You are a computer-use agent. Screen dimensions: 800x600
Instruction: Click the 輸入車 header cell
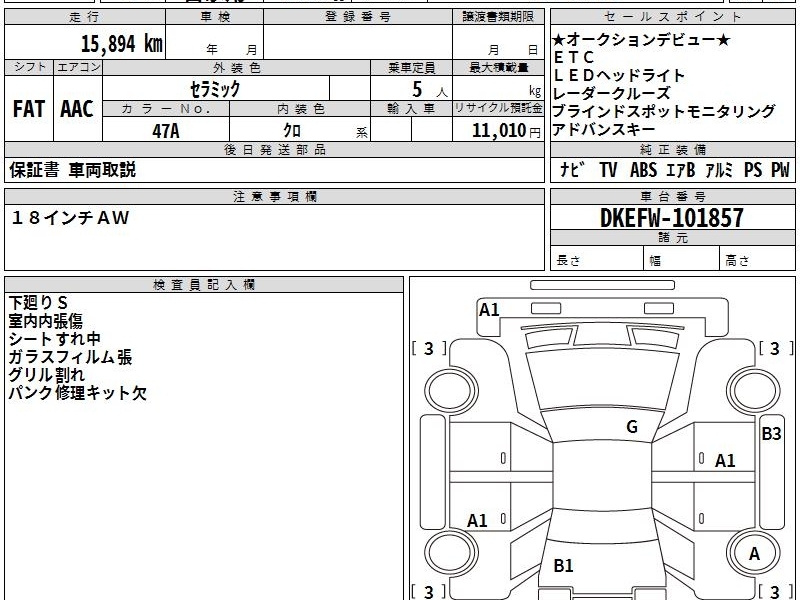point(411,108)
